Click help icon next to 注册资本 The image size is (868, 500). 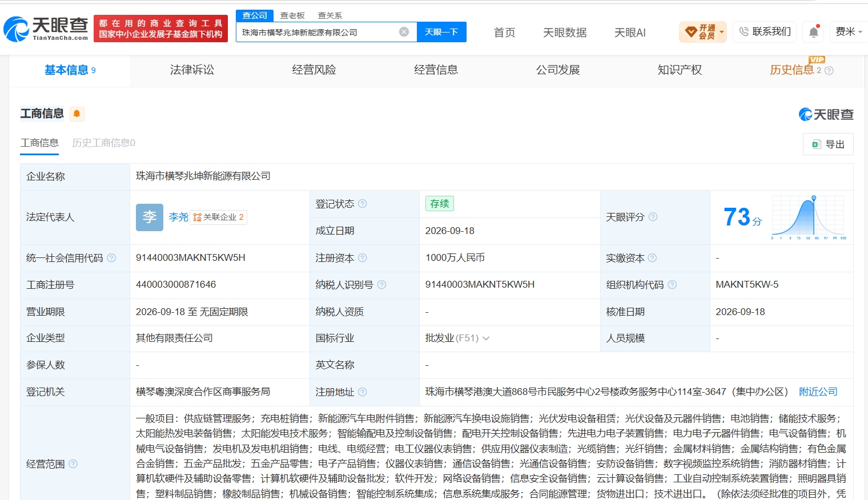click(363, 258)
